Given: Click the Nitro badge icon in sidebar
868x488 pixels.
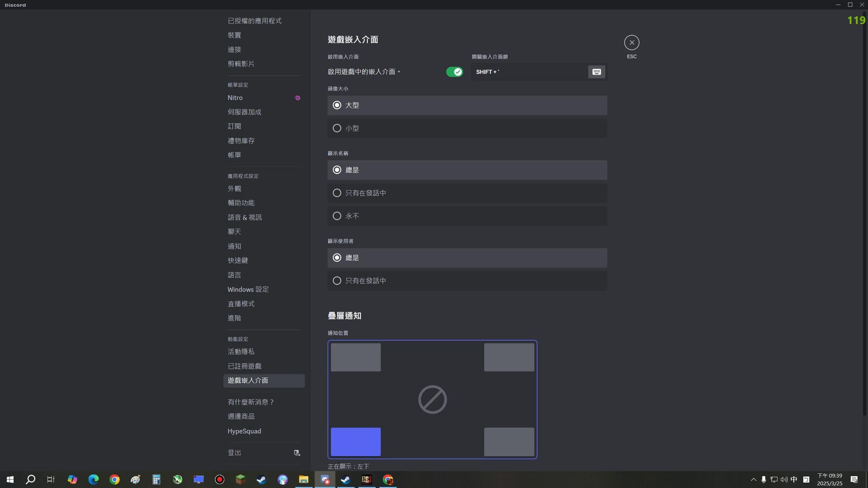Looking at the screenshot, I should tap(297, 98).
